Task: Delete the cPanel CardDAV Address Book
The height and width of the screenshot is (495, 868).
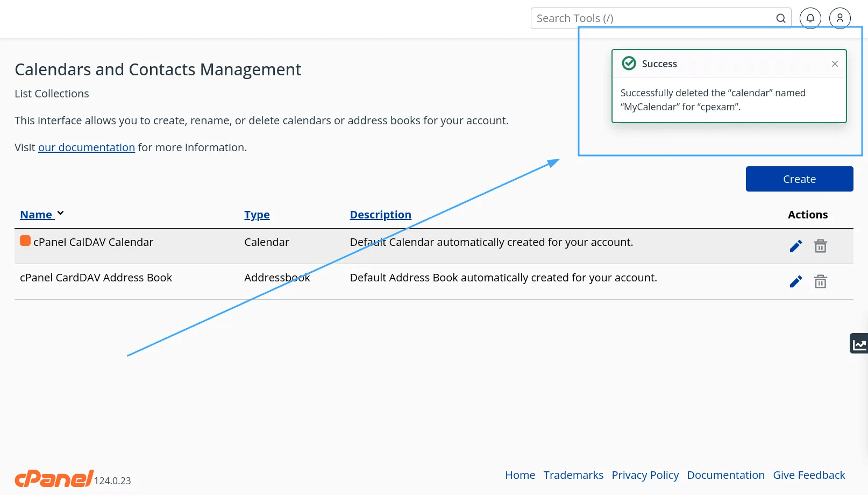Action: tap(820, 281)
